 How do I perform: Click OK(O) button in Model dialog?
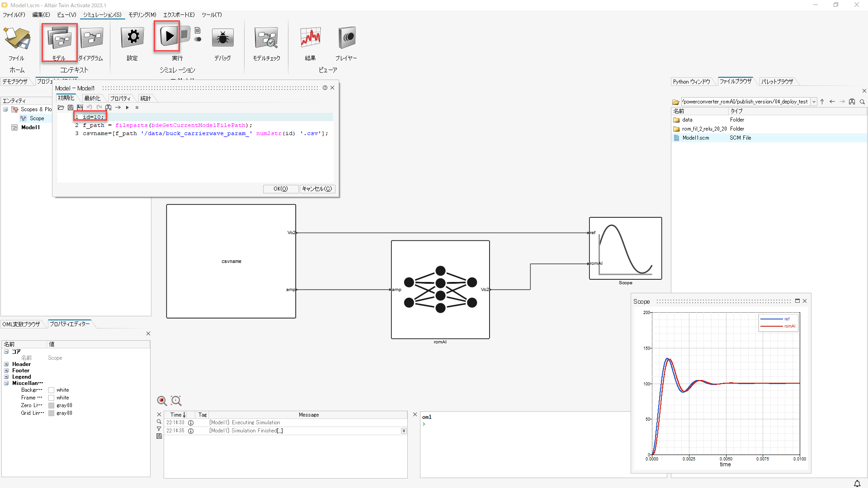280,189
